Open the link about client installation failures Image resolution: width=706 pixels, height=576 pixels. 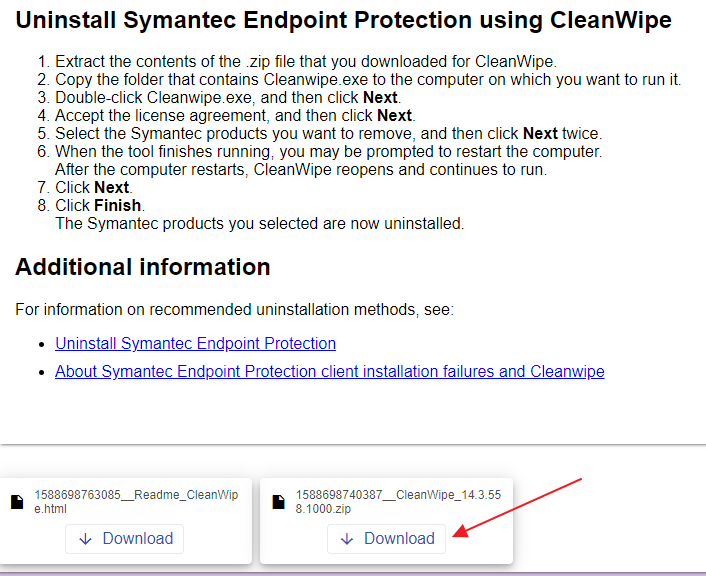coord(329,371)
